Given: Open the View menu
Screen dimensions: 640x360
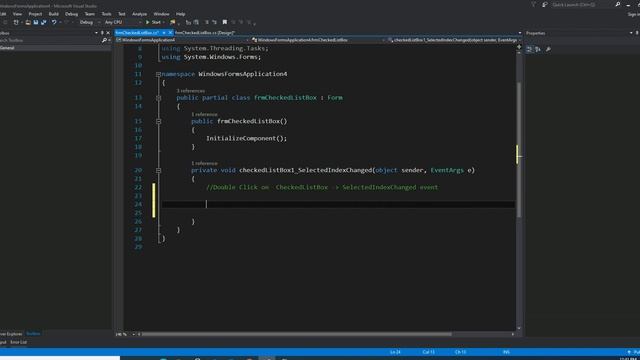Looking at the screenshot, I should click(x=17, y=14).
